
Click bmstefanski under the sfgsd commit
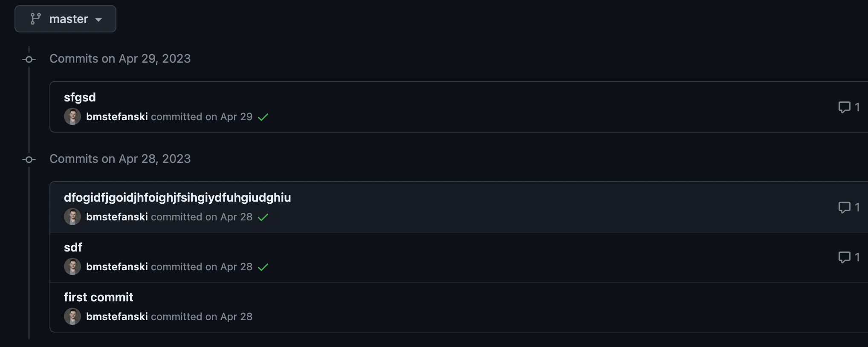pos(117,117)
